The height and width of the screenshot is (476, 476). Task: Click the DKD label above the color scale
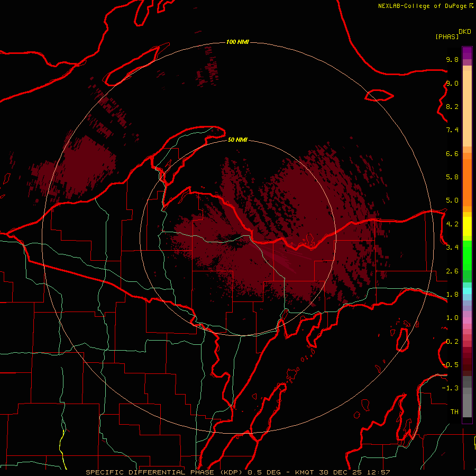tap(465, 32)
